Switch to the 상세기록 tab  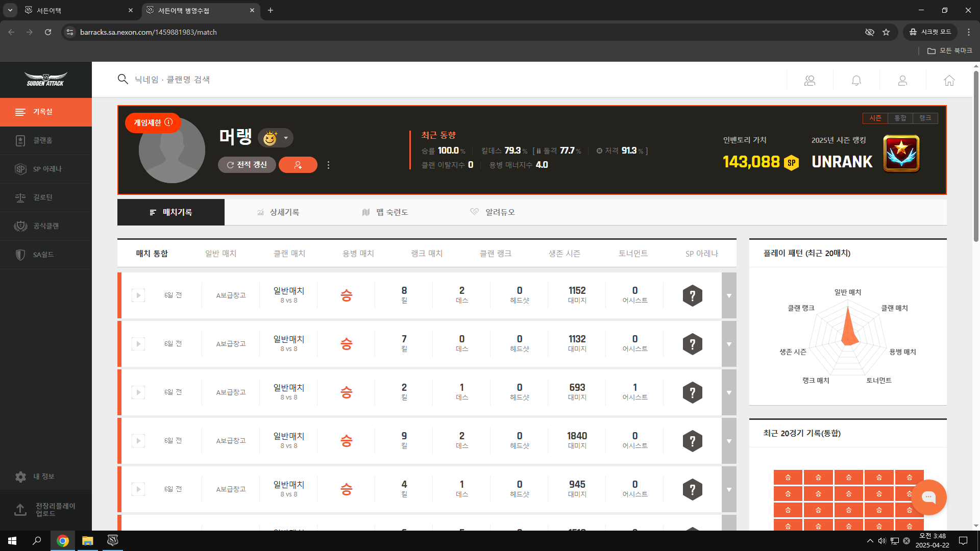pyautogui.click(x=278, y=212)
